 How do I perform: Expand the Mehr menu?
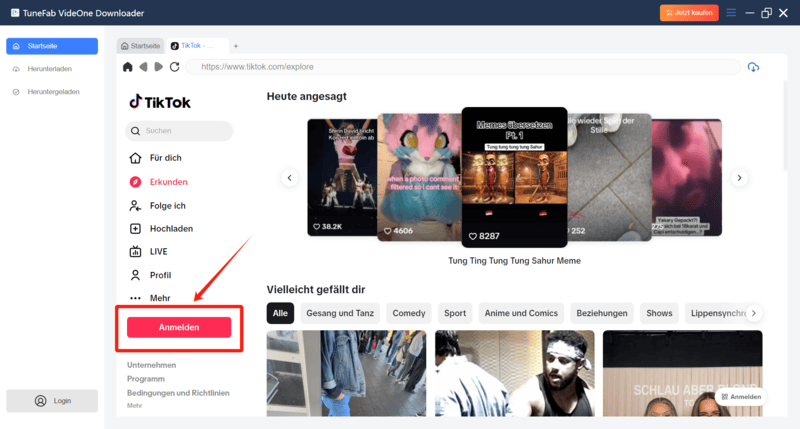point(149,298)
